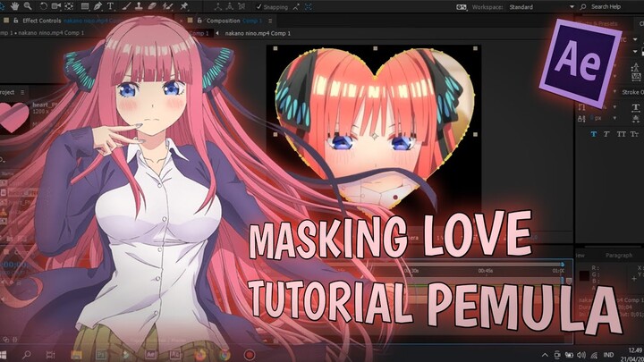This screenshot has height=362, width=644.
Task: Click the snap collapsed compositions icon beside Snapping
Action: [x=296, y=7]
